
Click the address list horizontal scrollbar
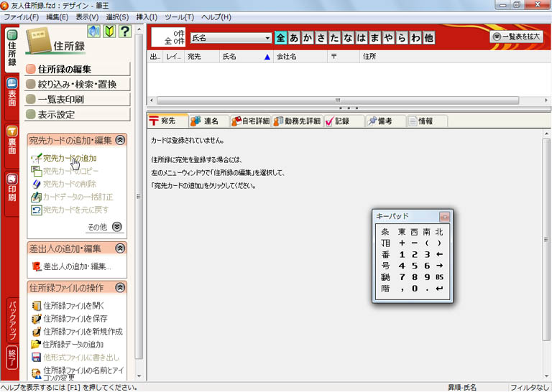tap(338, 101)
